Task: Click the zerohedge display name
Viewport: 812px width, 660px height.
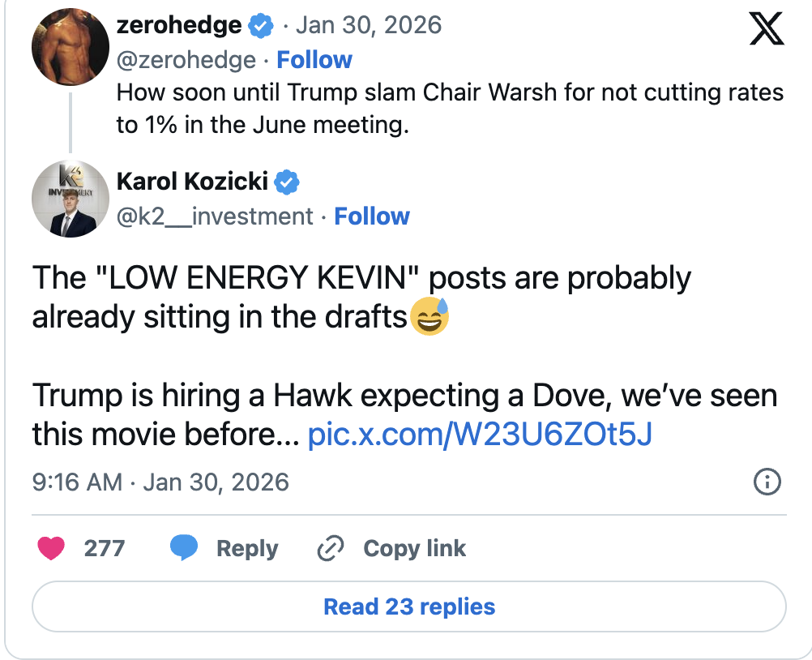Action: point(179,25)
